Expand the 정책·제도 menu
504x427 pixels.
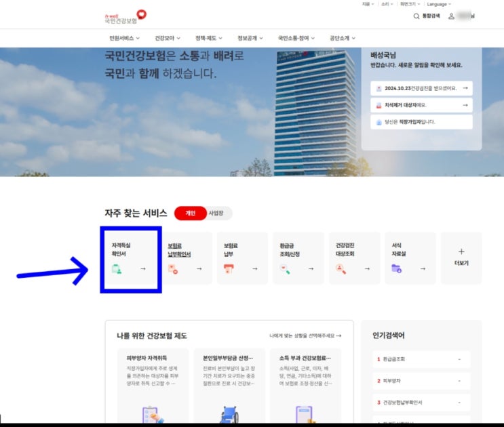point(209,38)
